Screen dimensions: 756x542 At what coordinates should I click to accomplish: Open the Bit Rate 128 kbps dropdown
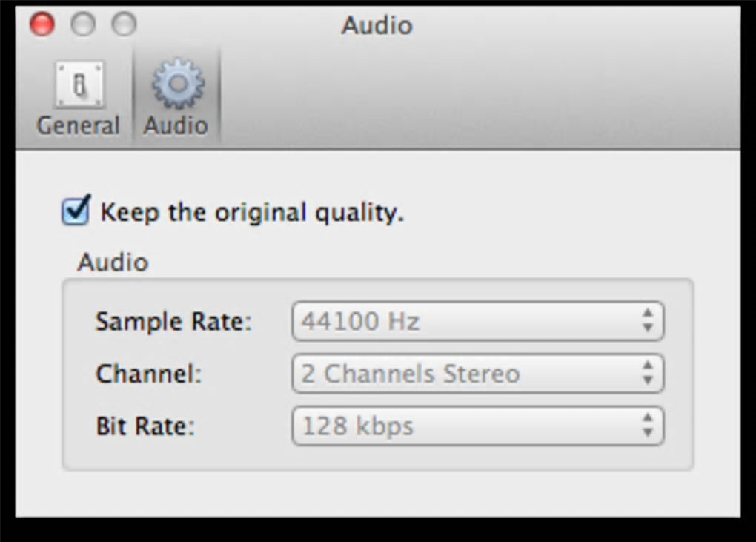click(467, 426)
